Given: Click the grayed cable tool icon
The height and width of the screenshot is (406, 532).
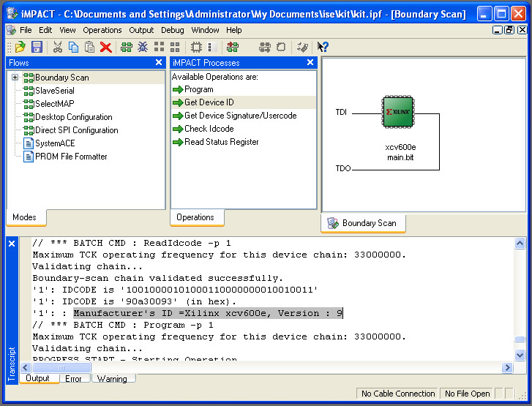Looking at the screenshot, I should coord(302,47).
